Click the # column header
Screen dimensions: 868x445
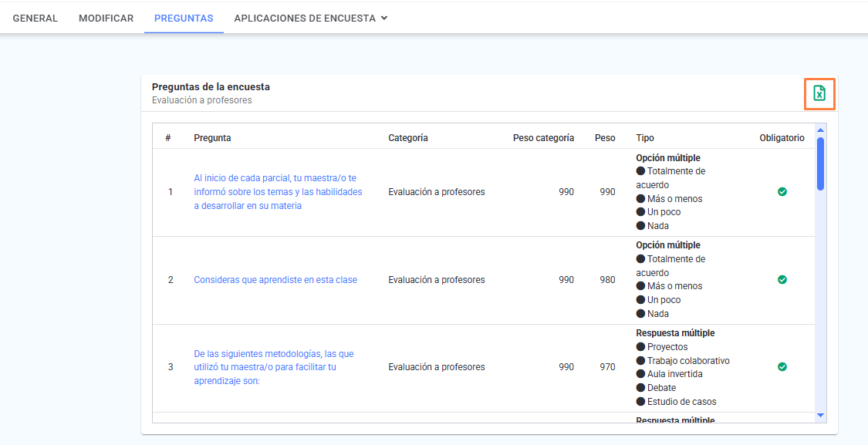[x=168, y=138]
